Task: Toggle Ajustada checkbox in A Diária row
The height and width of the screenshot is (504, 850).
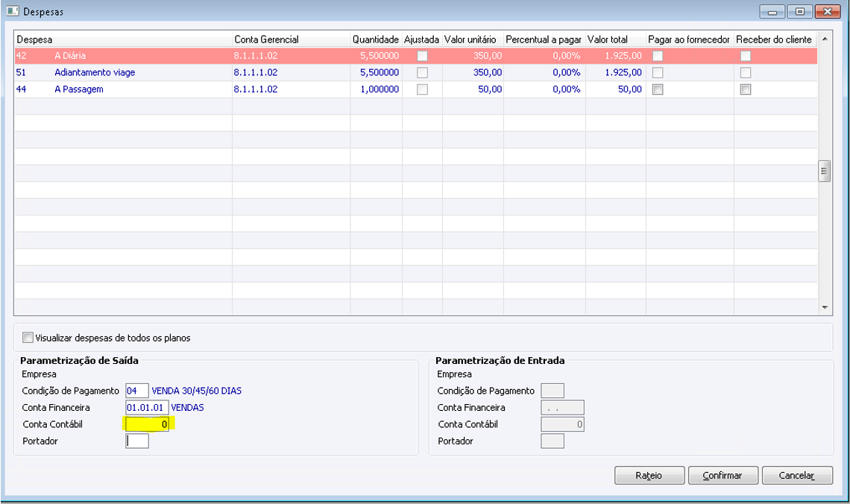Action: (422, 56)
